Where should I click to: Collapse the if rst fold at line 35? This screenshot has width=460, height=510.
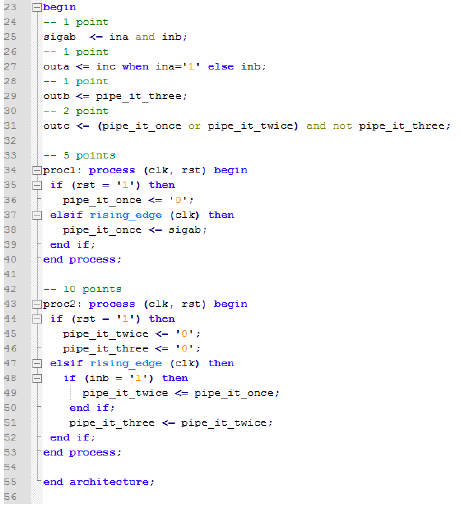(x=37, y=186)
